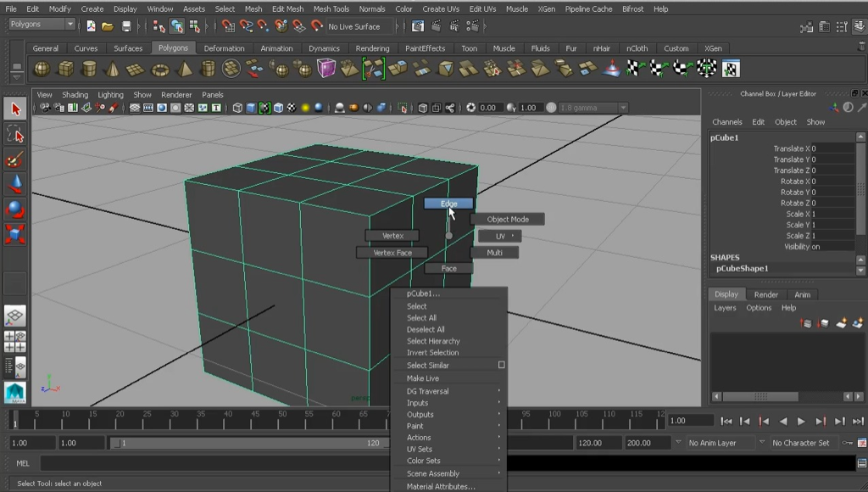
Task: Toggle the viewport textured display button
Action: click(x=292, y=108)
